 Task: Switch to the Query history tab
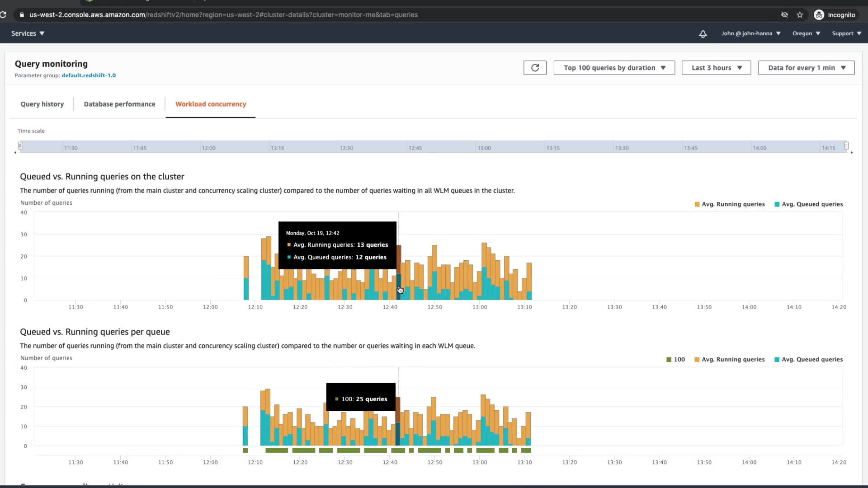tap(42, 104)
